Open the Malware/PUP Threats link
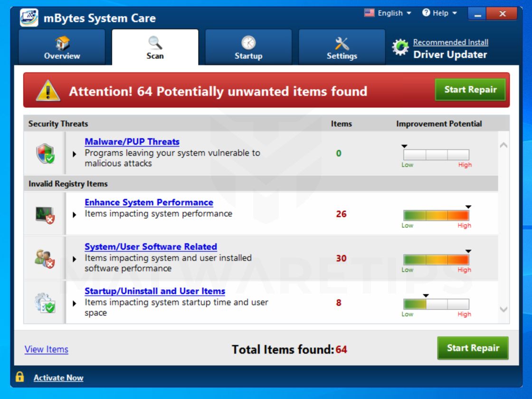Viewport: 532px width, 399px height. click(x=132, y=142)
